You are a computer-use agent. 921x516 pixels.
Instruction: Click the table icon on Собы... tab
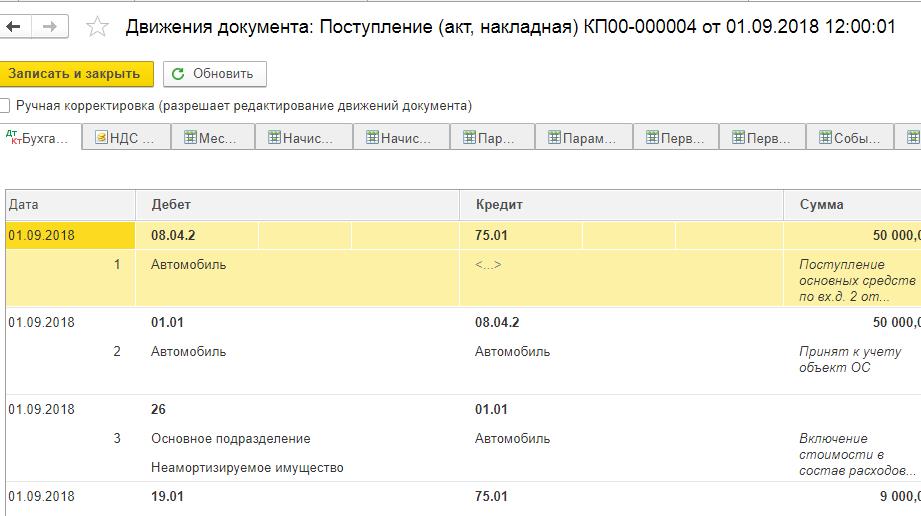(826, 138)
